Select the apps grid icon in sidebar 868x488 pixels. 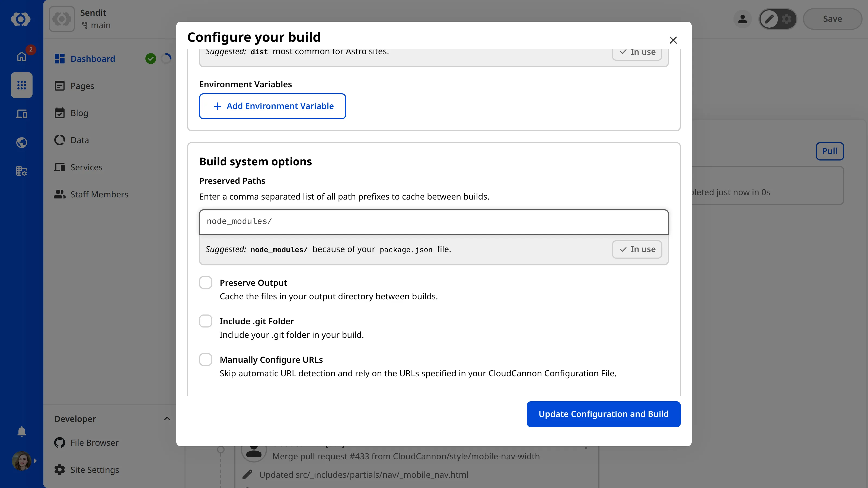tap(21, 85)
